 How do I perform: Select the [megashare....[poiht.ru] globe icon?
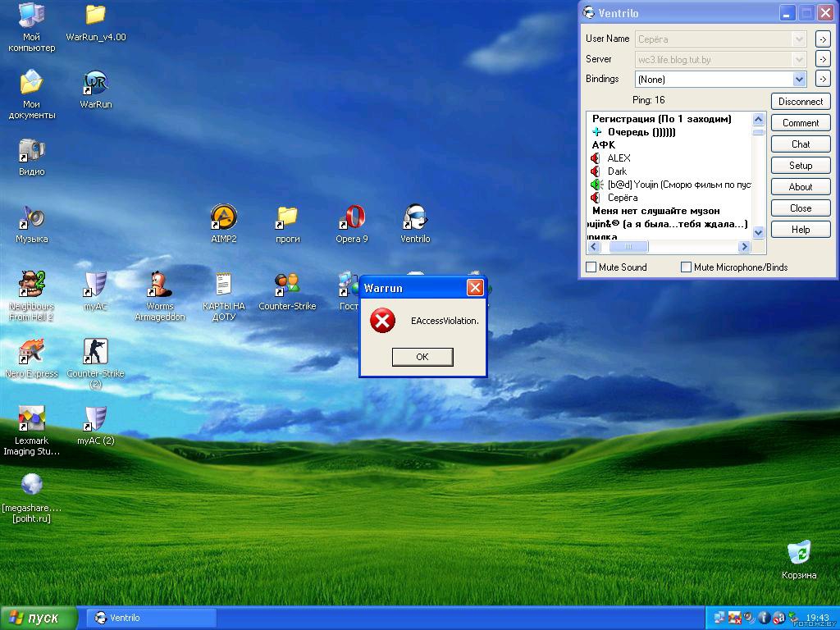[31, 485]
